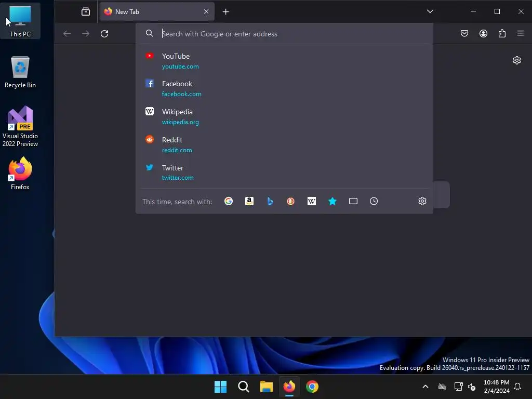Open the twitter.com link

tap(178, 178)
